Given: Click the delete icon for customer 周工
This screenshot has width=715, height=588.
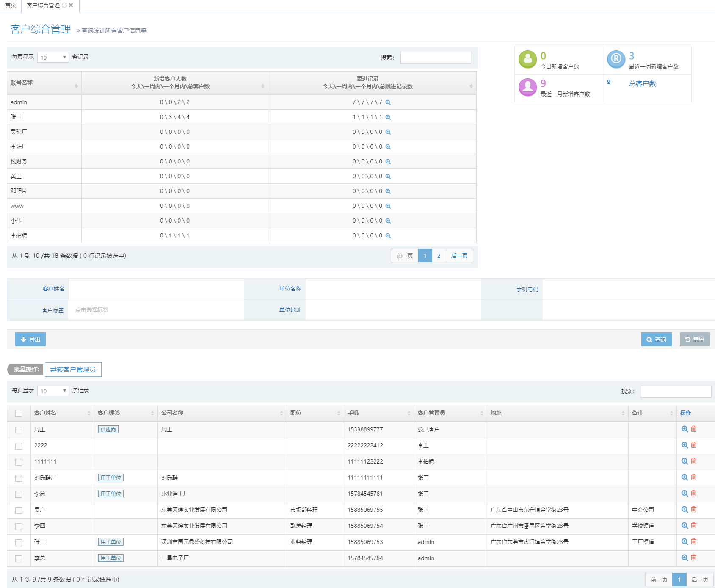Looking at the screenshot, I should [x=693, y=429].
